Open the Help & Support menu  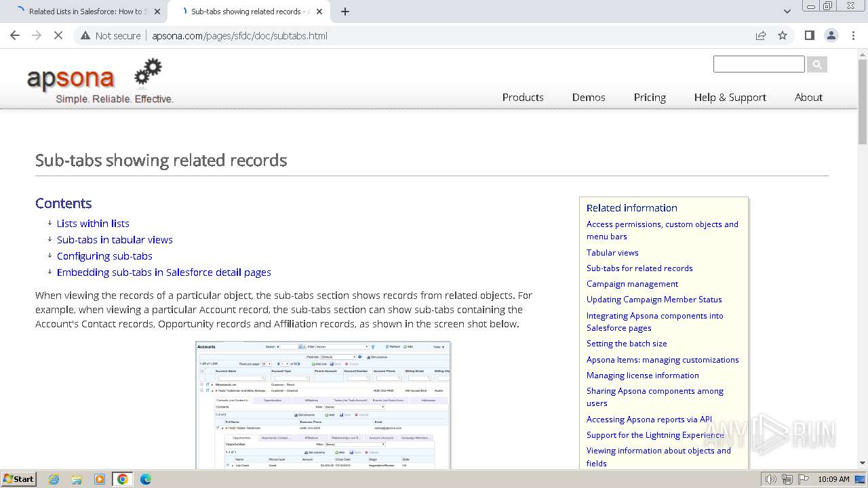pyautogui.click(x=730, y=97)
